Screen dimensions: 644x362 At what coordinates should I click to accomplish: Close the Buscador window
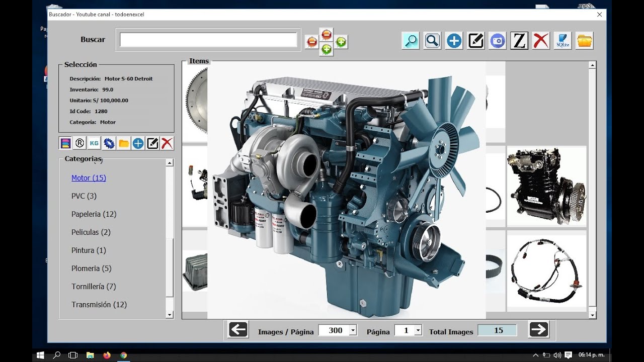[599, 15]
